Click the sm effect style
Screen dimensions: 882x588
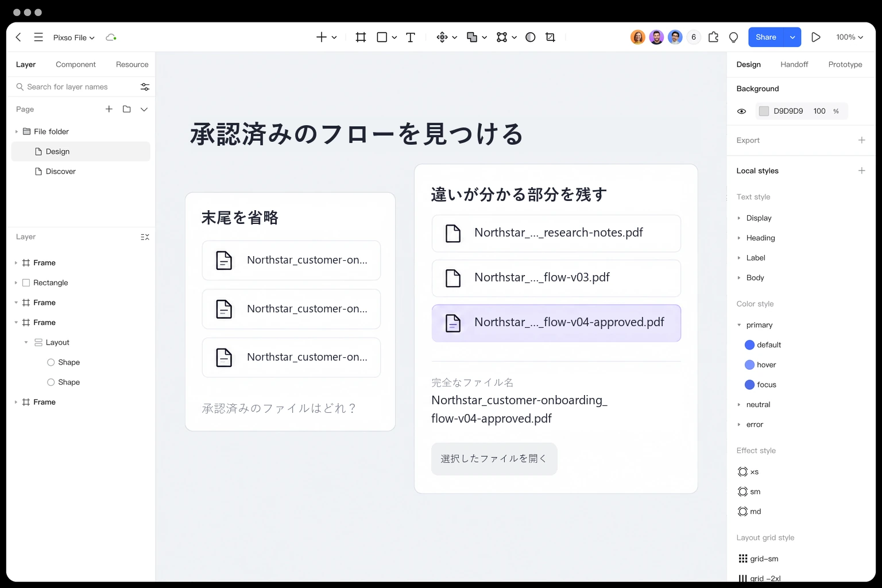pyautogui.click(x=749, y=492)
